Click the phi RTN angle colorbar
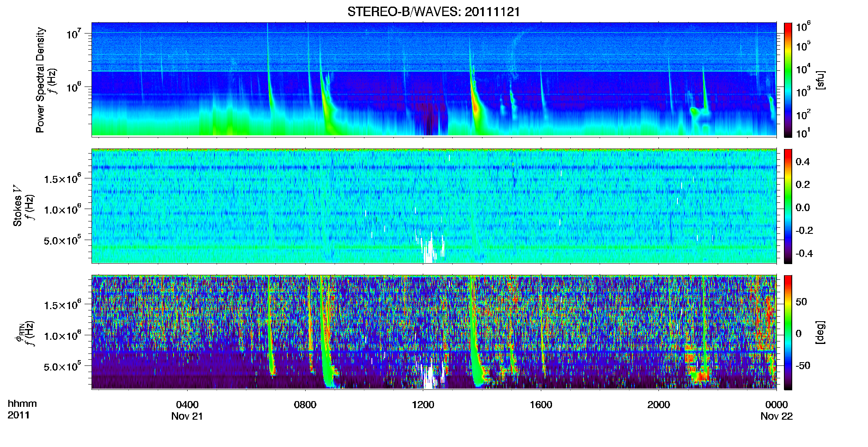 [788, 332]
